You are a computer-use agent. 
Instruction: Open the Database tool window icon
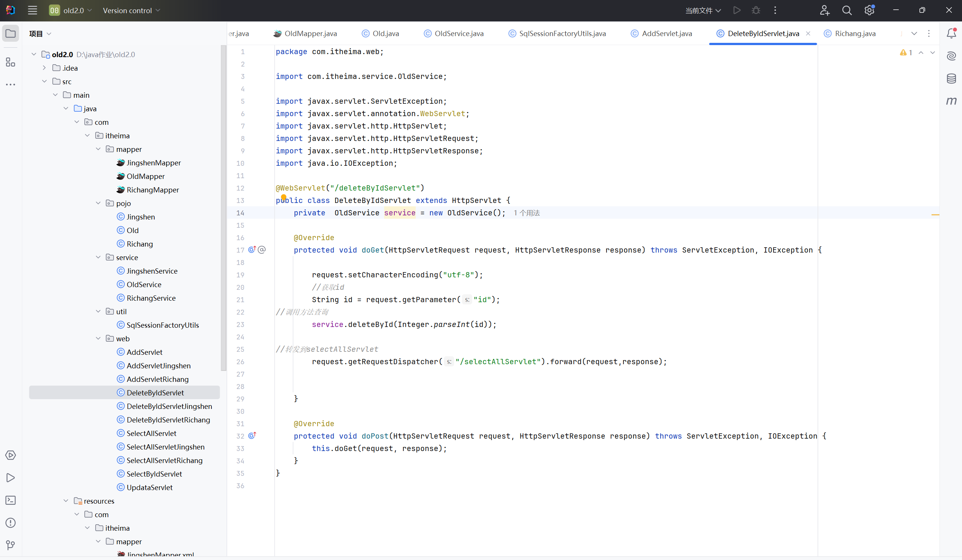point(951,79)
